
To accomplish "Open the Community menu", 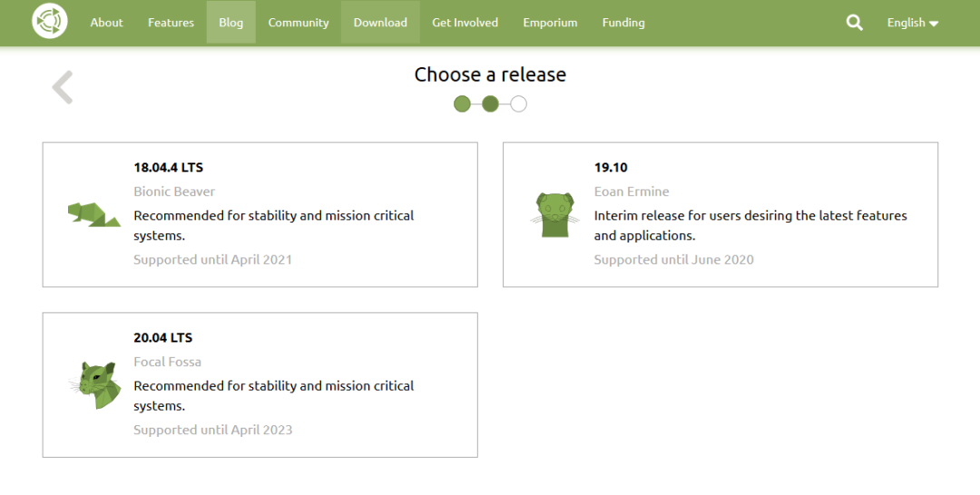I will [299, 23].
